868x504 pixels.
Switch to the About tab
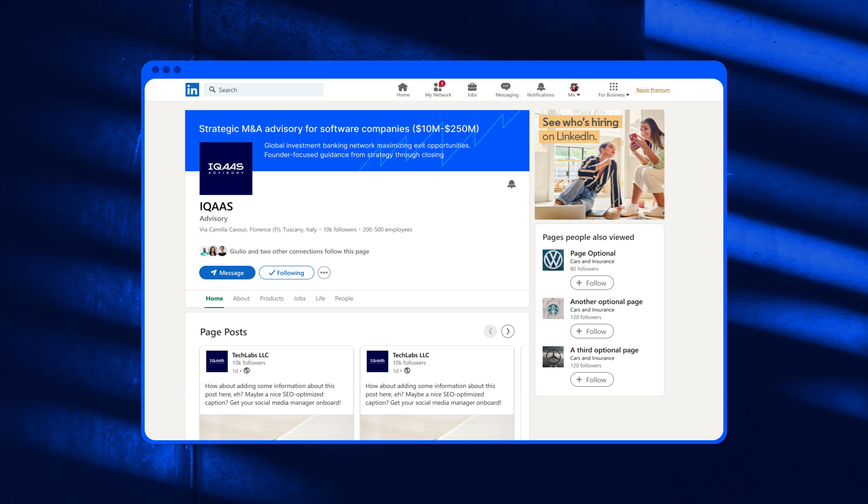[x=241, y=298]
